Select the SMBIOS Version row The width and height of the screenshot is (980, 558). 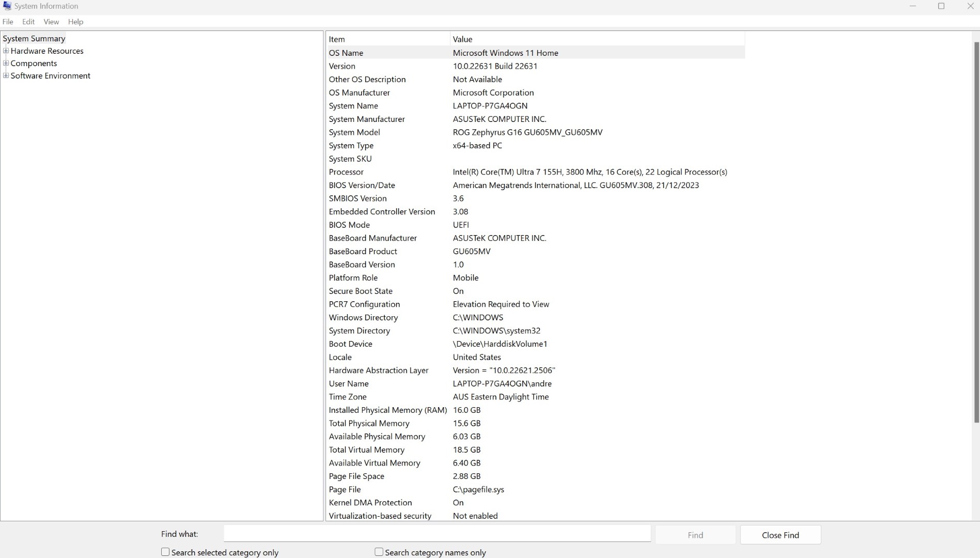(536, 198)
